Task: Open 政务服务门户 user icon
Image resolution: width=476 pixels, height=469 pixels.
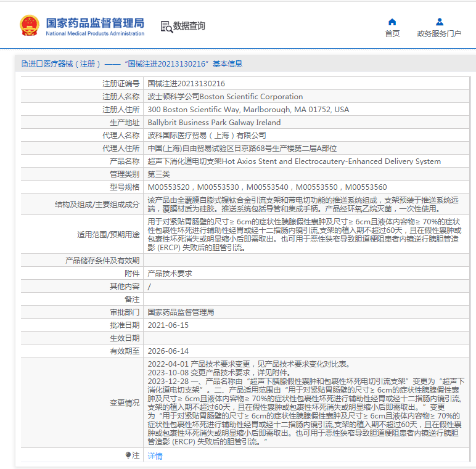Action: click(x=439, y=22)
